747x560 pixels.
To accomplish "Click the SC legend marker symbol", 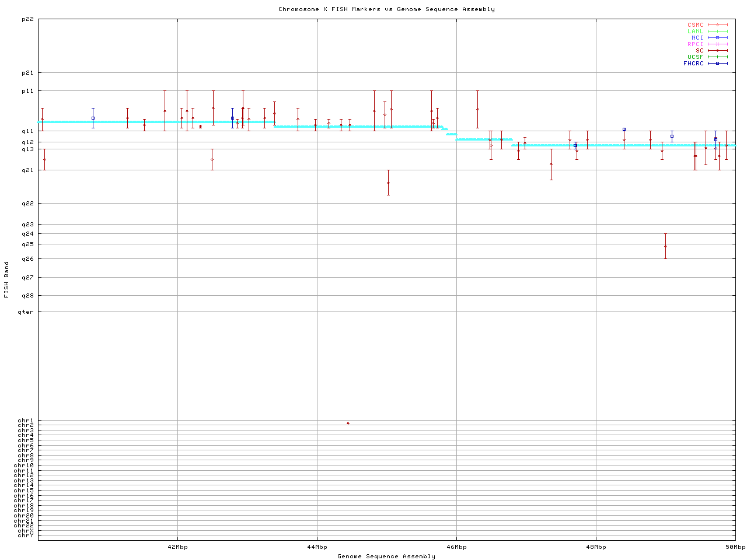I will point(717,51).
